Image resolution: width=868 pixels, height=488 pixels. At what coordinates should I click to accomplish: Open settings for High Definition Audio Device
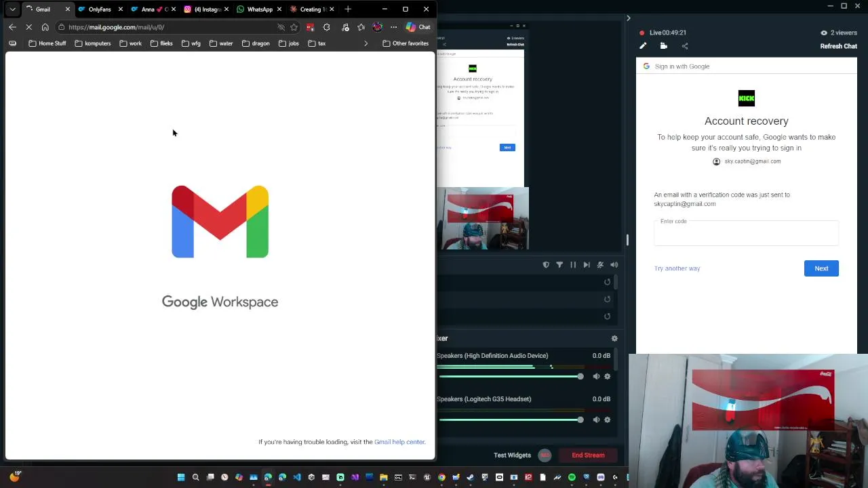point(607,376)
